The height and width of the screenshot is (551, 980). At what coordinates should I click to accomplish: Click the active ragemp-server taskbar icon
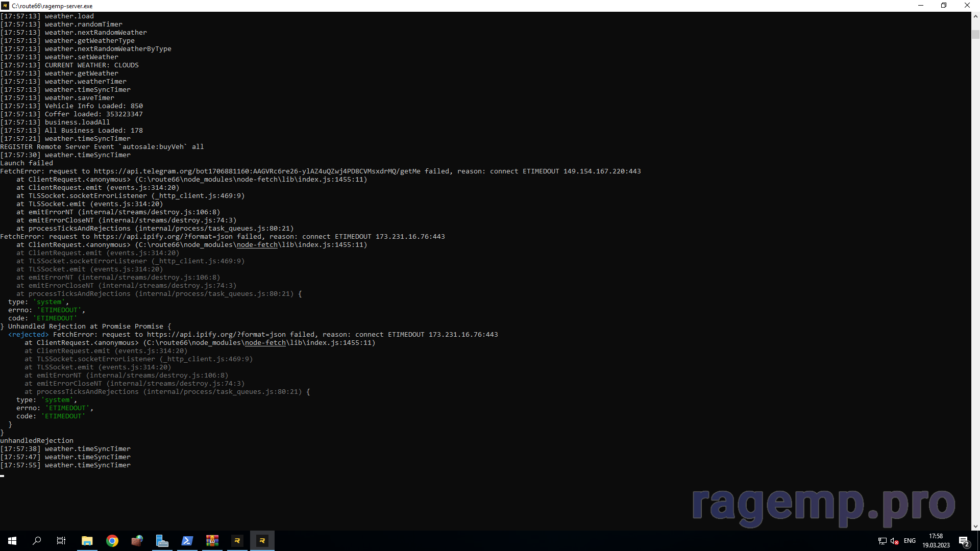tap(262, 541)
